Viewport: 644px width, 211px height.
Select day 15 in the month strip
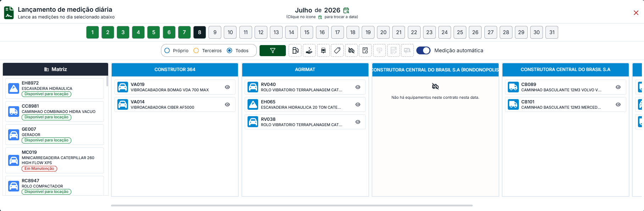307,32
